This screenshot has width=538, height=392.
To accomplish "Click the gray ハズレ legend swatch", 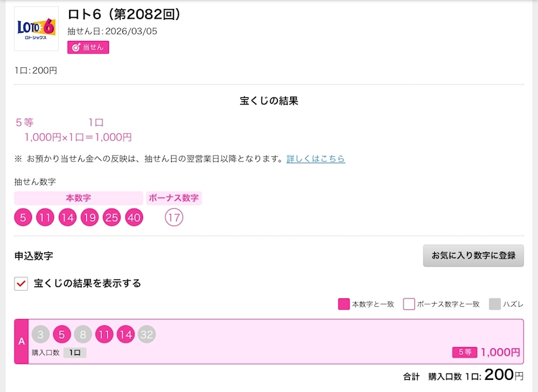I will click(494, 304).
